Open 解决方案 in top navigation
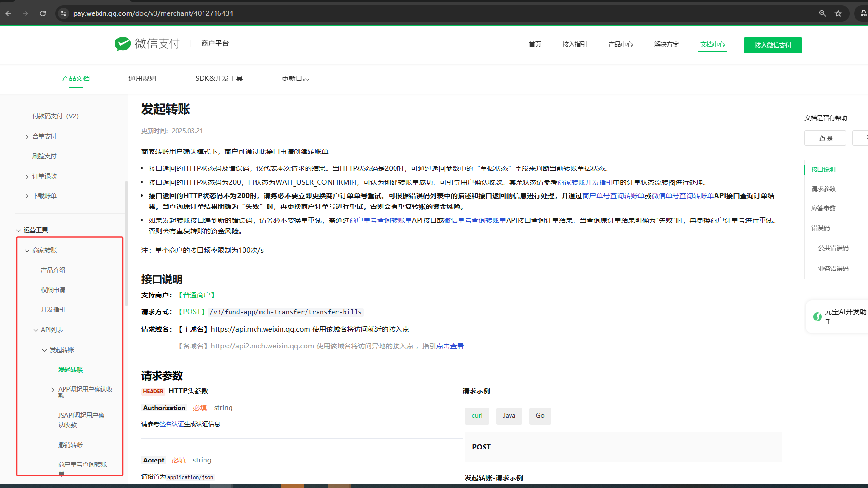This screenshot has height=488, width=868. (666, 44)
